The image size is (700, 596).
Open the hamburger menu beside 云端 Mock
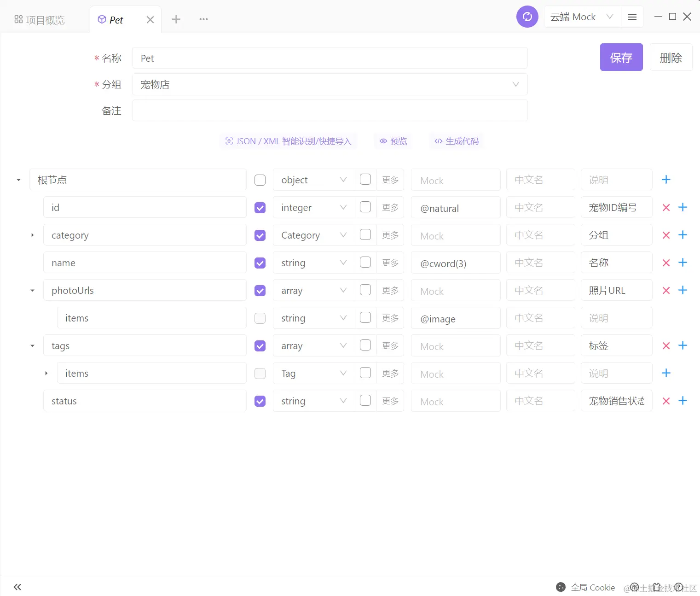[632, 17]
